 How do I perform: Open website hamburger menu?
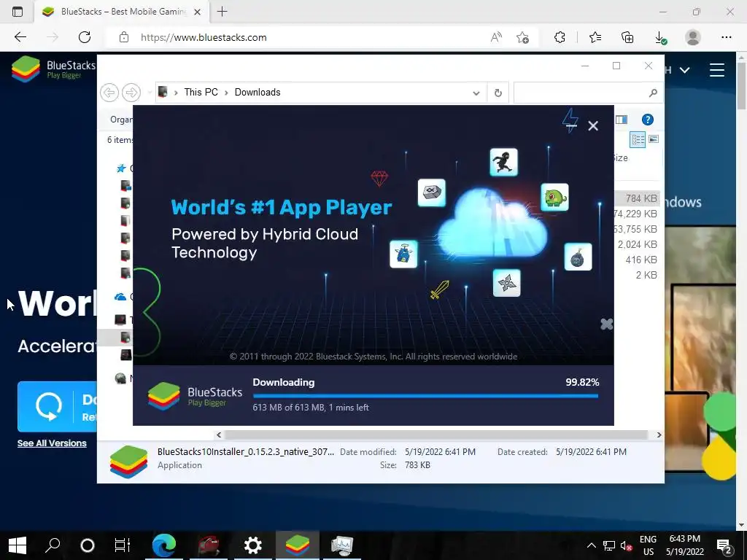717,70
